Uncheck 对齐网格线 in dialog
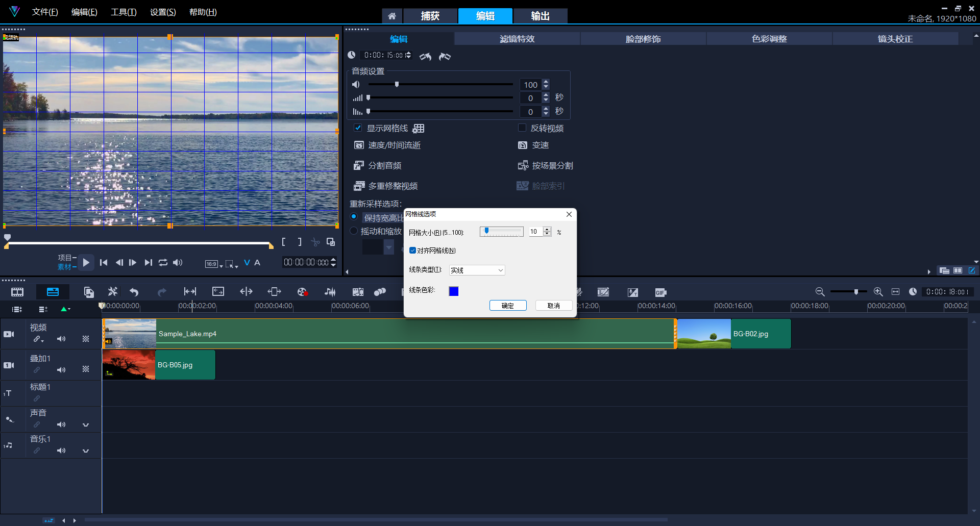Viewport: 980px width, 526px height. click(x=412, y=251)
